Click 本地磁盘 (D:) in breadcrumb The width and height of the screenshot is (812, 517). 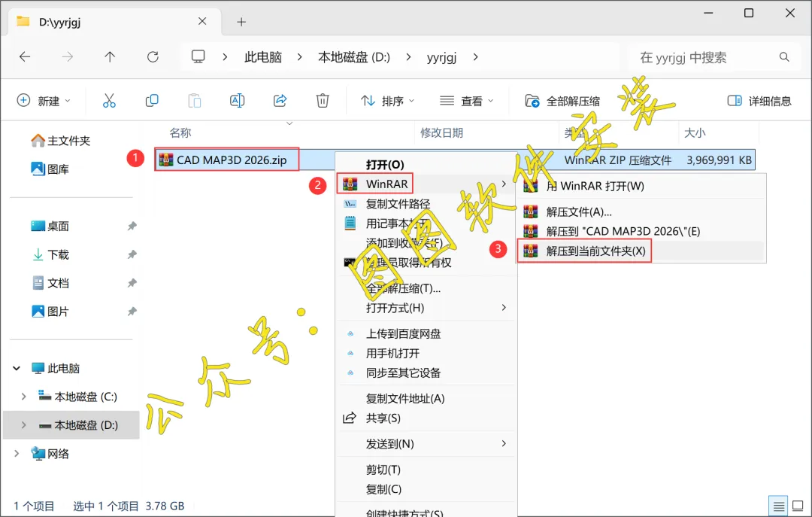(353, 56)
